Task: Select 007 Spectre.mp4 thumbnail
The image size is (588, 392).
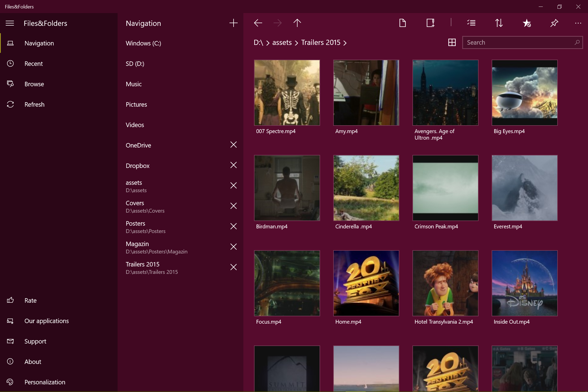Action: tap(287, 93)
